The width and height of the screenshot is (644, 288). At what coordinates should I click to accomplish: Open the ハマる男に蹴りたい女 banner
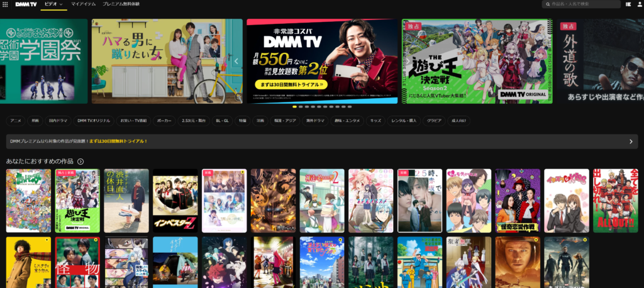point(167,61)
